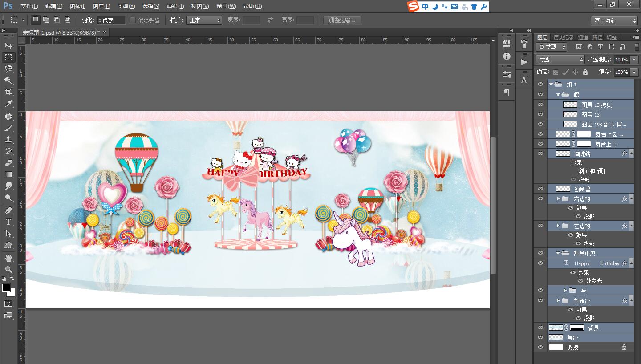Screen dimensions: 641x364
Task: Open the 文件 menu
Action: 29,6
